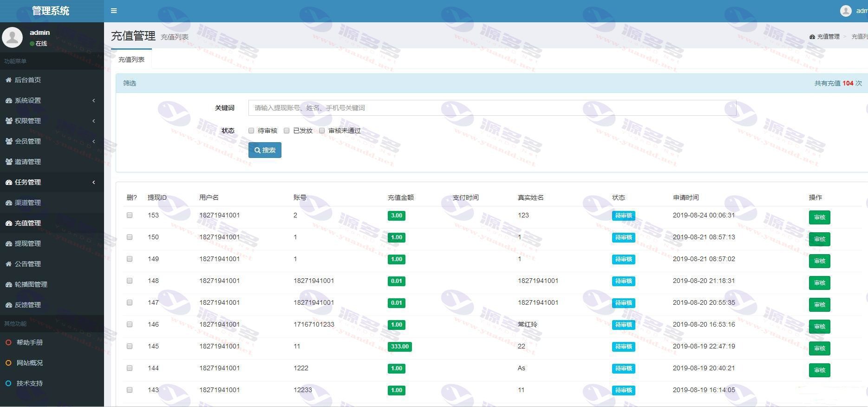Image resolution: width=868 pixels, height=407 pixels.
Task: Click 审核 button for row 150
Action: pyautogui.click(x=819, y=239)
